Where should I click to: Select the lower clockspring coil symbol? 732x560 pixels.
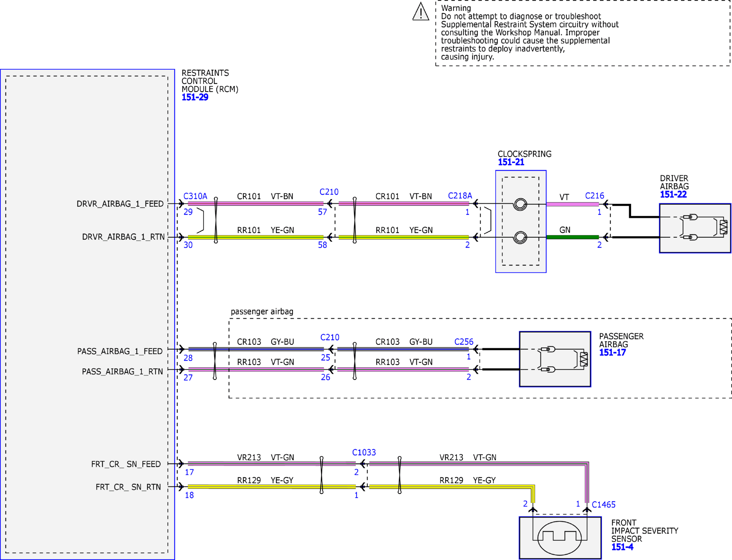coord(520,237)
